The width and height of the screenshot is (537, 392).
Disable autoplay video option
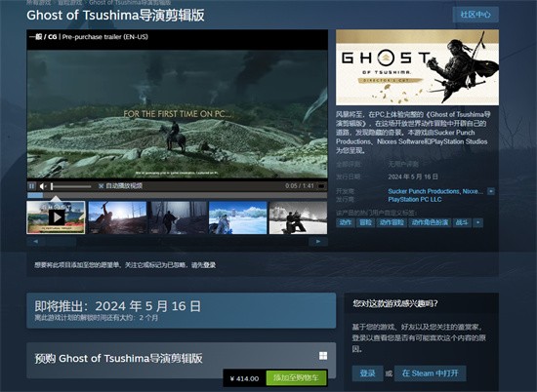120,185
